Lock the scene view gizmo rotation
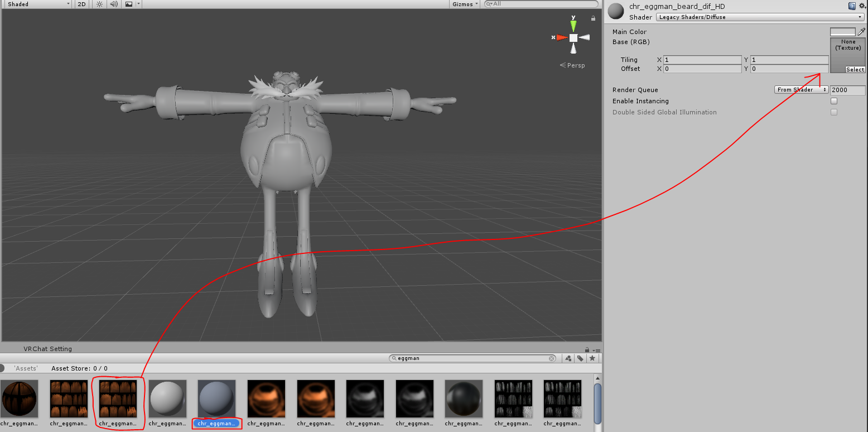 (x=593, y=18)
